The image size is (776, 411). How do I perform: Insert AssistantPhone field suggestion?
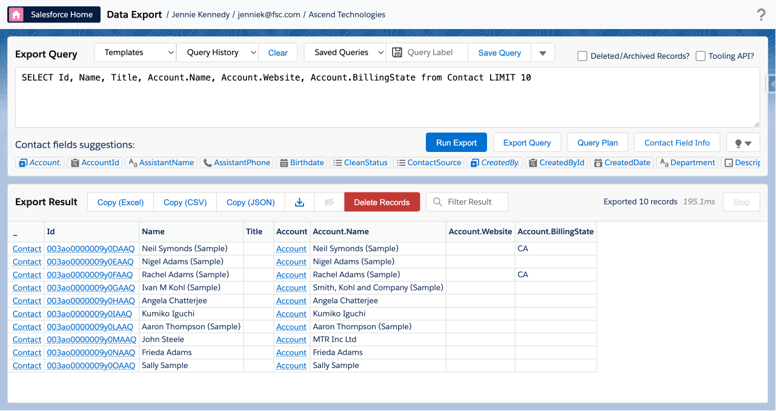(x=237, y=162)
